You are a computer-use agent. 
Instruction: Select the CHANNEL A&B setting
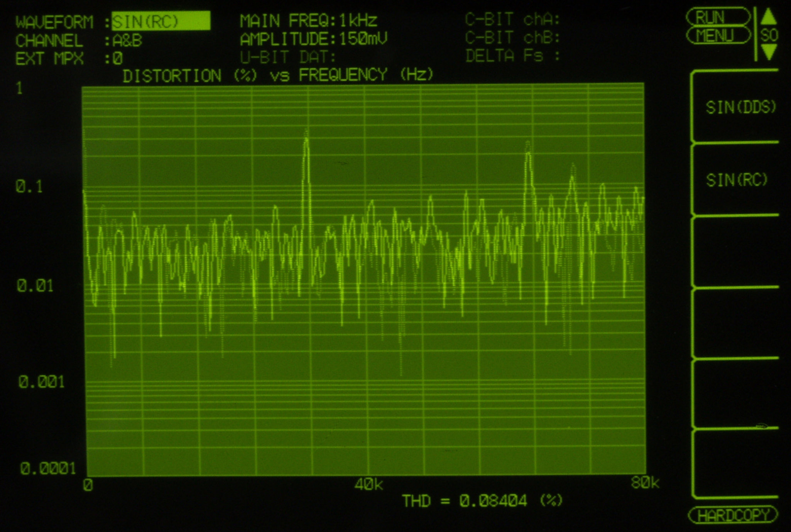pyautogui.click(x=127, y=41)
